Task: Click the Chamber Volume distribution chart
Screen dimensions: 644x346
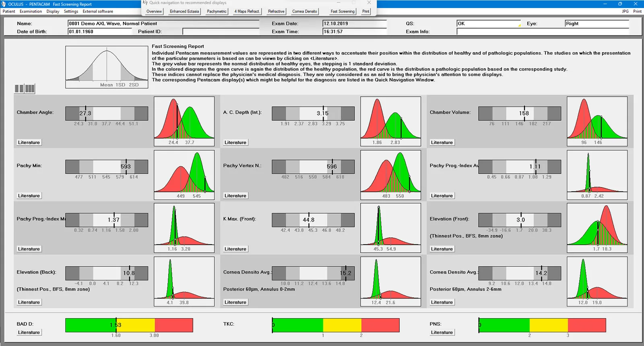Action: tap(597, 121)
